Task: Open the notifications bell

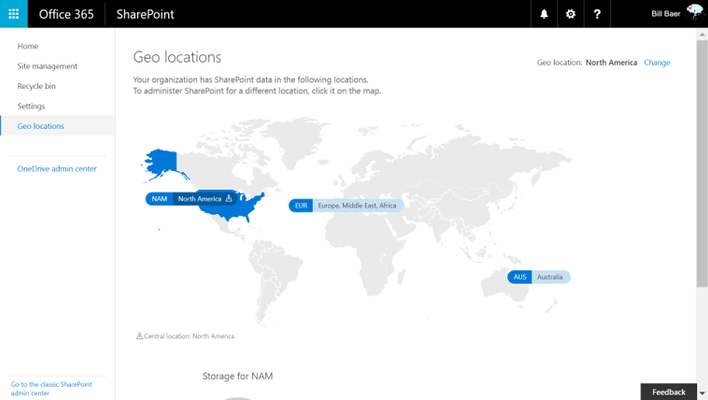Action: tap(544, 14)
